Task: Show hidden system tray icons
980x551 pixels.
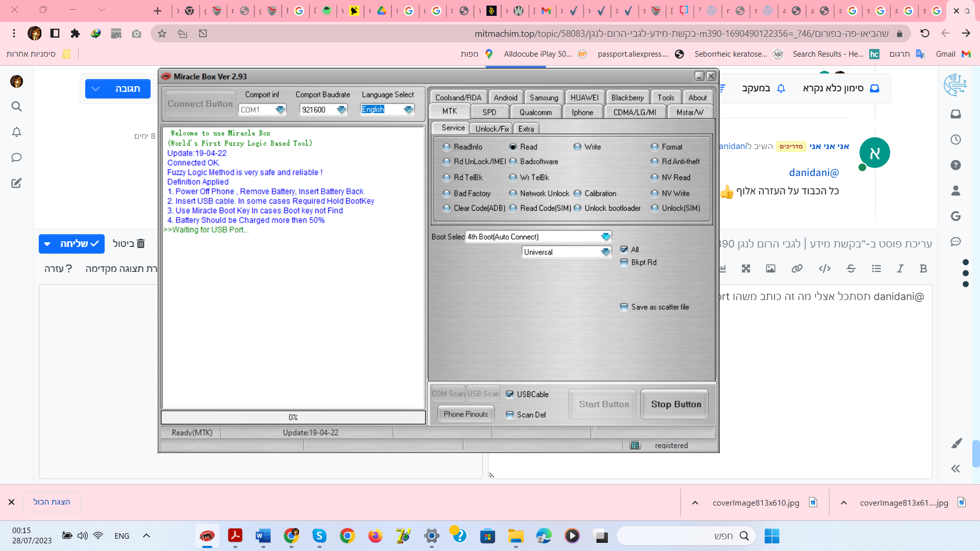Action: click(x=146, y=536)
